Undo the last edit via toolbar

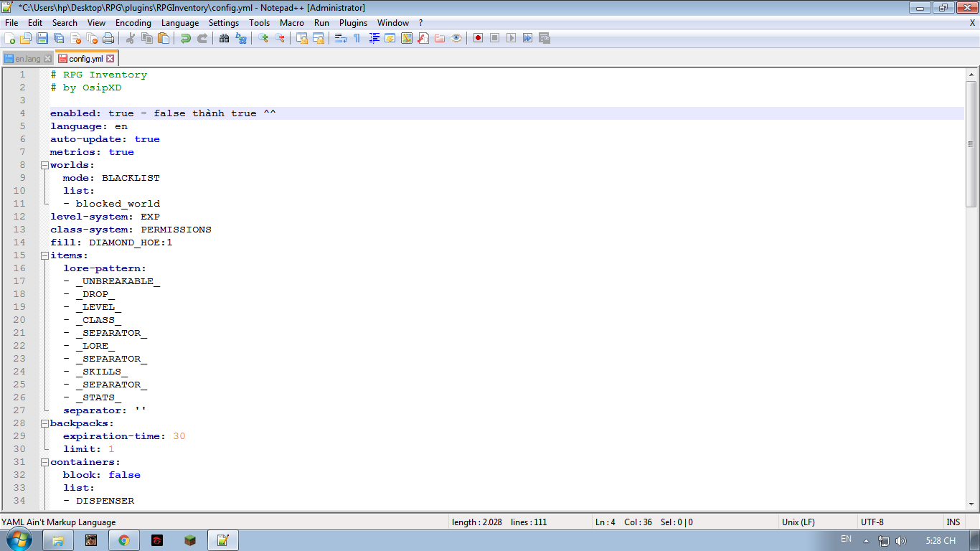pyautogui.click(x=186, y=38)
